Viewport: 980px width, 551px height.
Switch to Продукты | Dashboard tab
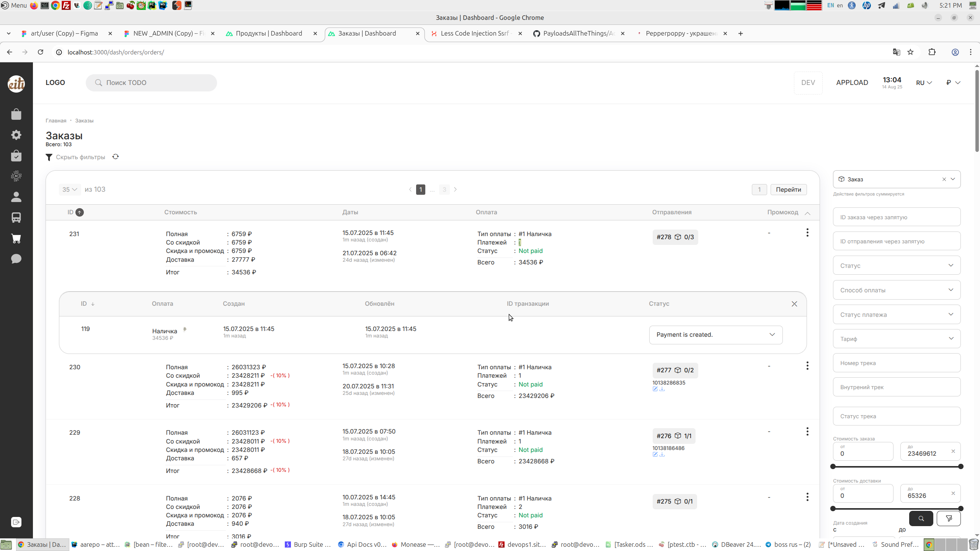click(x=269, y=33)
